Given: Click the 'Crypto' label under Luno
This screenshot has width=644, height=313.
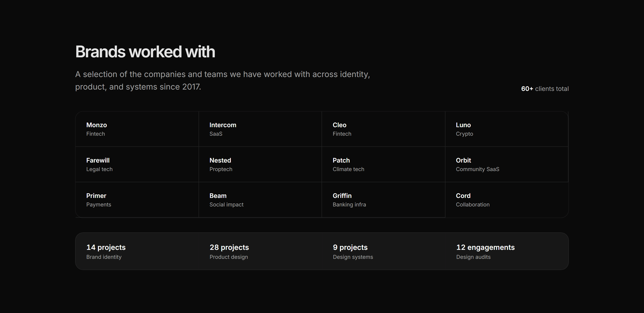Looking at the screenshot, I should [464, 134].
